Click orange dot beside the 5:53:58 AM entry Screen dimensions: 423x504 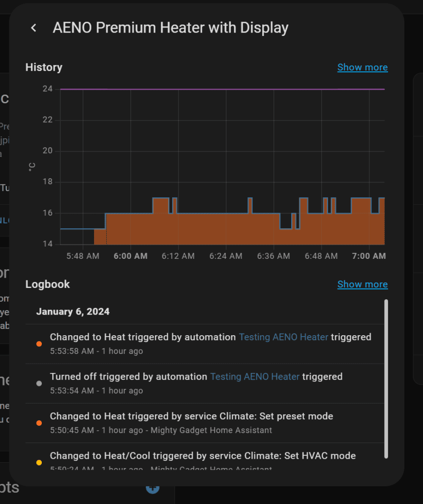39,344
